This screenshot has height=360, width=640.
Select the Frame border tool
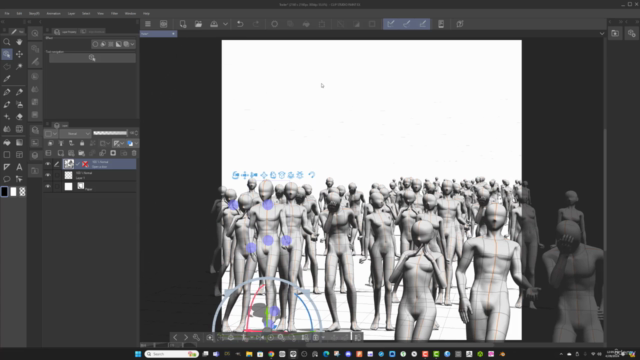19,155
